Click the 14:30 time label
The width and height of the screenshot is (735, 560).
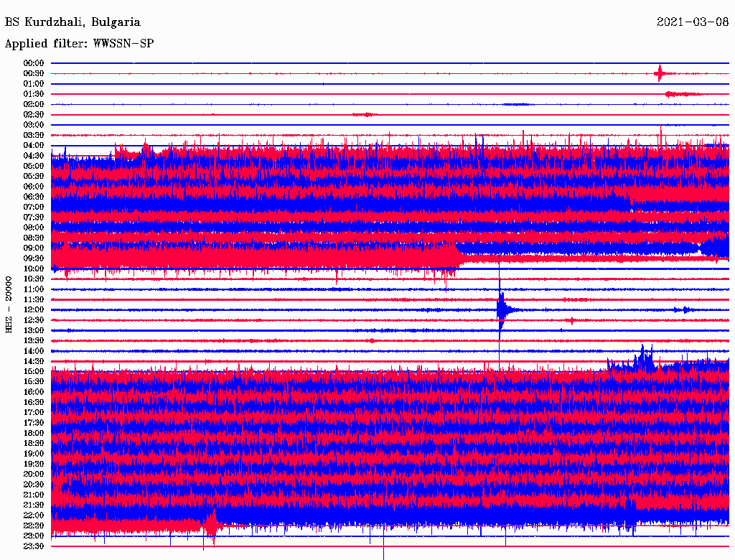[34, 361]
